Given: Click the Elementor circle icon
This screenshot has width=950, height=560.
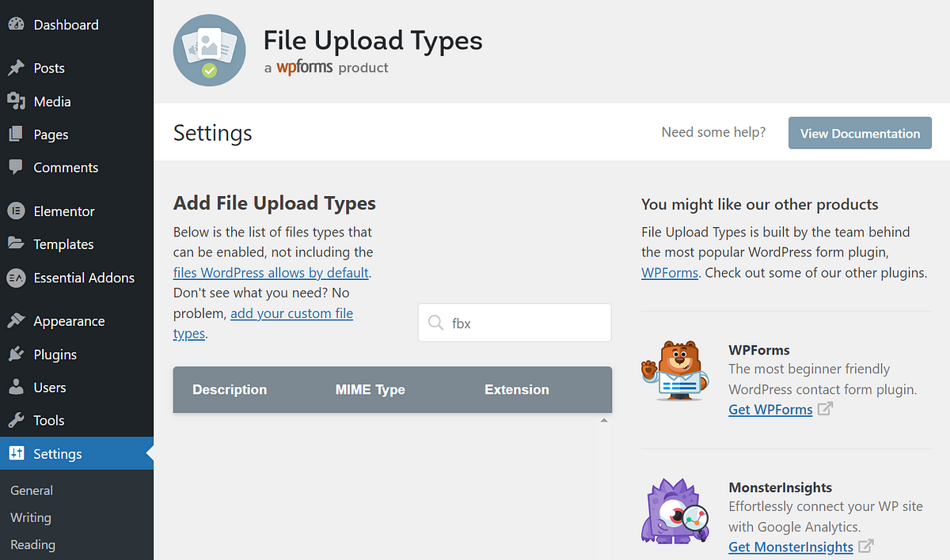Looking at the screenshot, I should click(16, 211).
